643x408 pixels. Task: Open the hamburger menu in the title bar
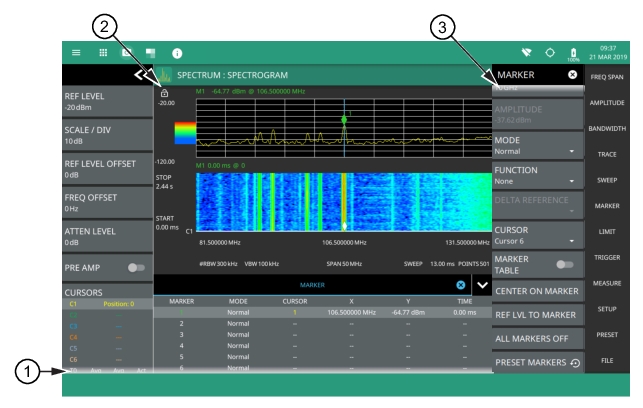point(76,52)
